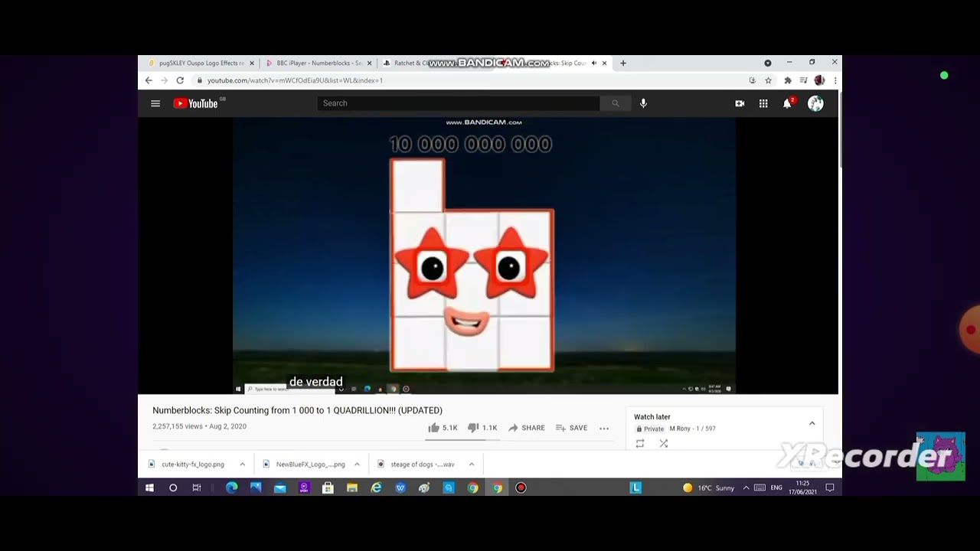The width and height of the screenshot is (980, 551).
Task: Open Windows Action Center notifications
Action: tap(829, 487)
